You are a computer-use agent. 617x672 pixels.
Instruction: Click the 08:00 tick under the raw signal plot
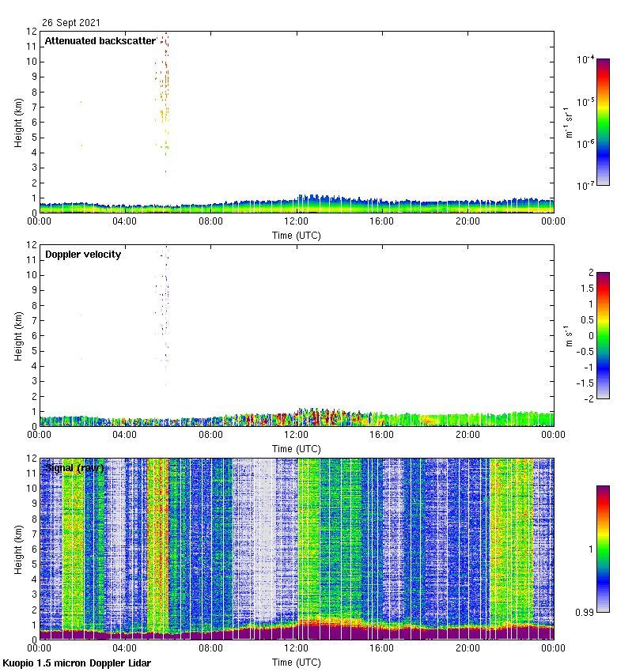pyautogui.click(x=210, y=648)
